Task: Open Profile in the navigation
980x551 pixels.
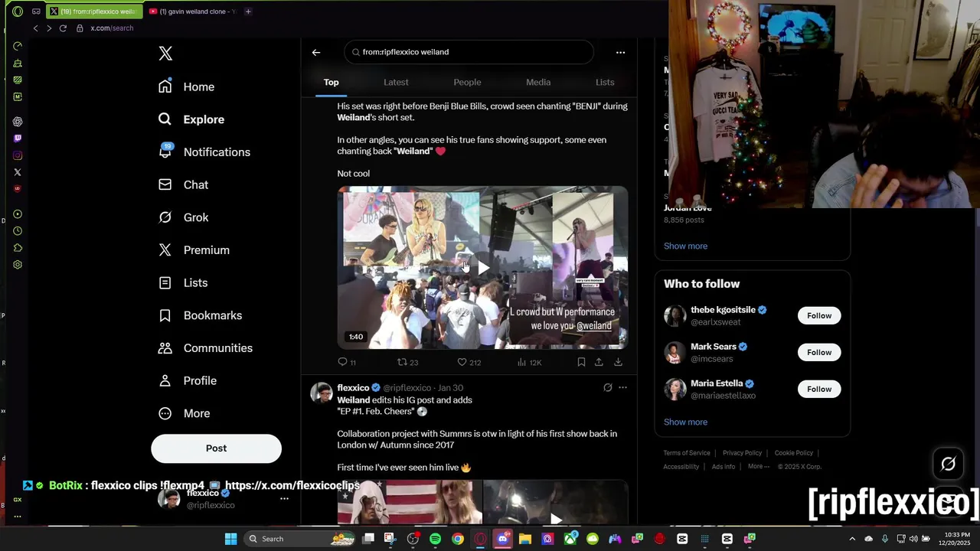Action: 188,380
